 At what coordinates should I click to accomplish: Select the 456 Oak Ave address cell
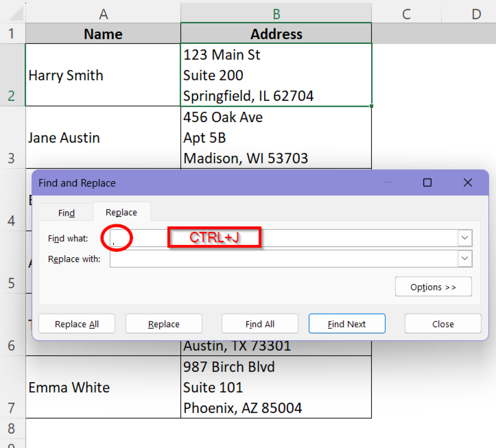(276, 137)
